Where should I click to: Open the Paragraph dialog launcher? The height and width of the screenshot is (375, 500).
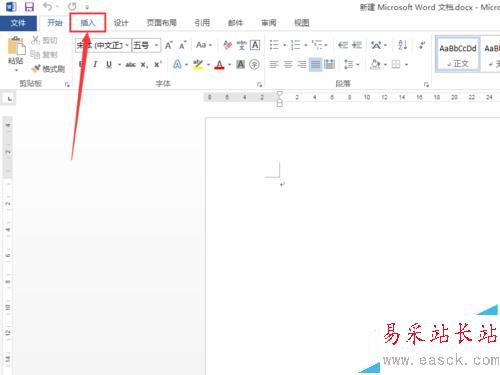(x=426, y=85)
